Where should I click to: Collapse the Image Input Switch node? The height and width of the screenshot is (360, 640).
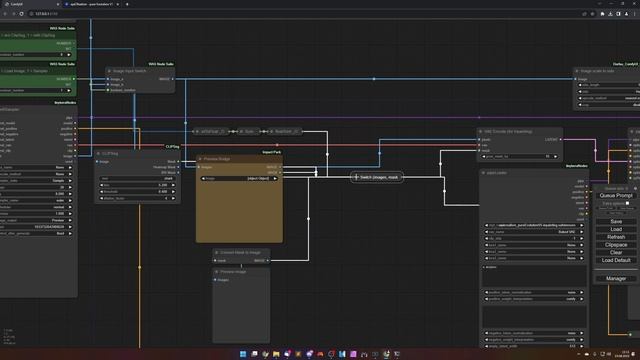[109, 71]
